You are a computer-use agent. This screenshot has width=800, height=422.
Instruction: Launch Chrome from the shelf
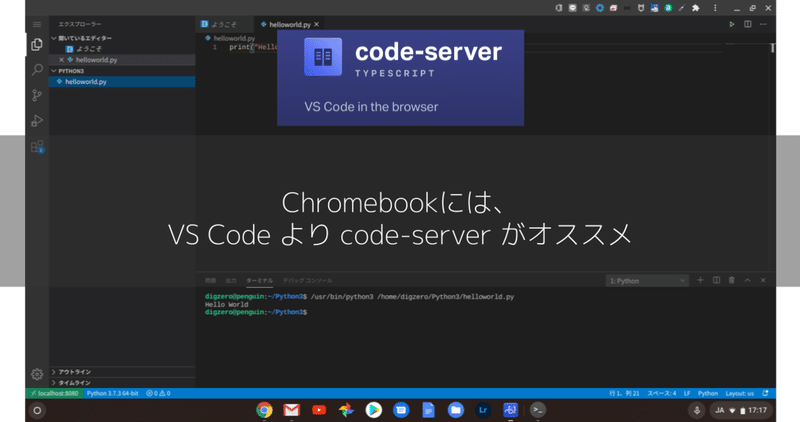[x=264, y=410]
